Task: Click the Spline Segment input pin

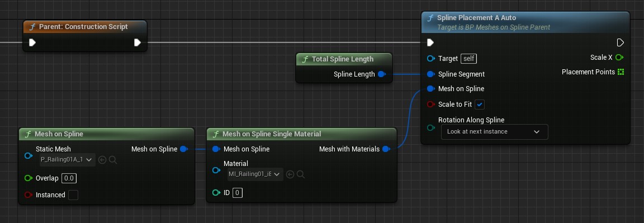Action: click(x=430, y=74)
